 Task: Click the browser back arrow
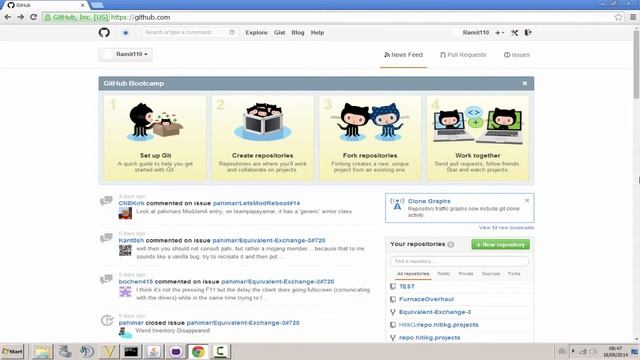[x=8, y=17]
